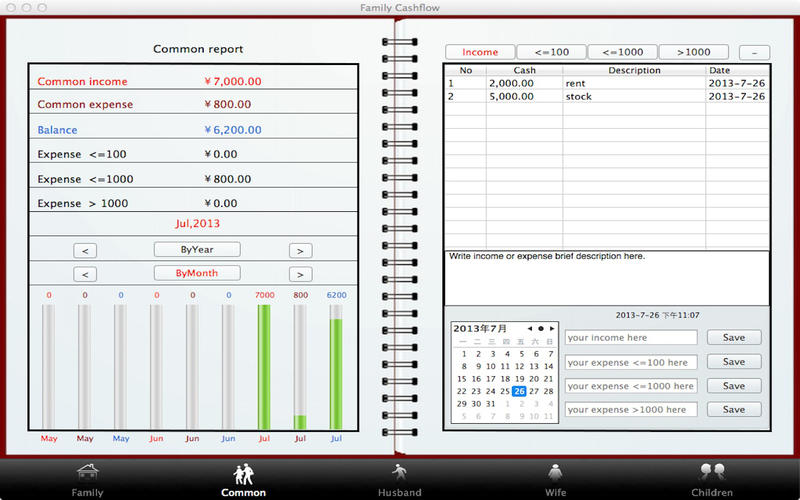Screen dimensions: 800x500
Task: Save the income entry
Action: click(734, 337)
